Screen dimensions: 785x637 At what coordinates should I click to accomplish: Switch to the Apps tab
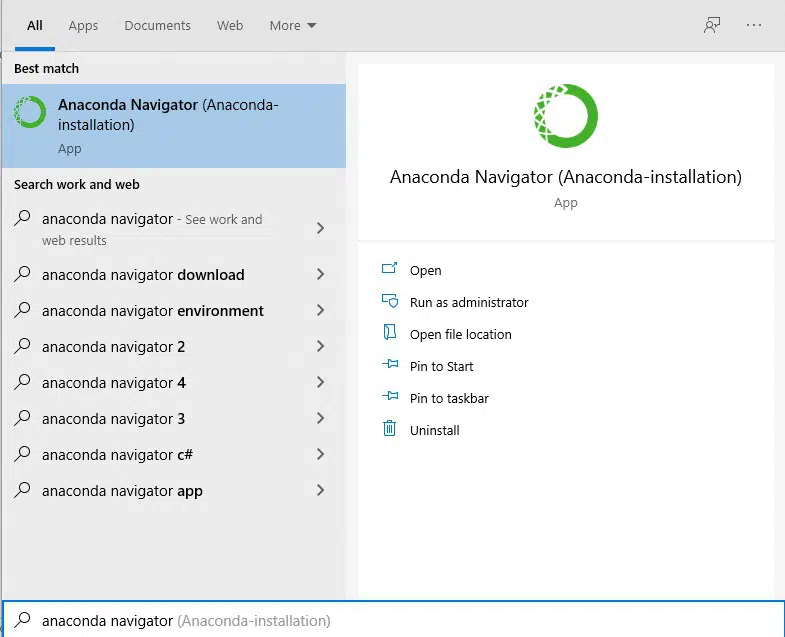click(83, 26)
